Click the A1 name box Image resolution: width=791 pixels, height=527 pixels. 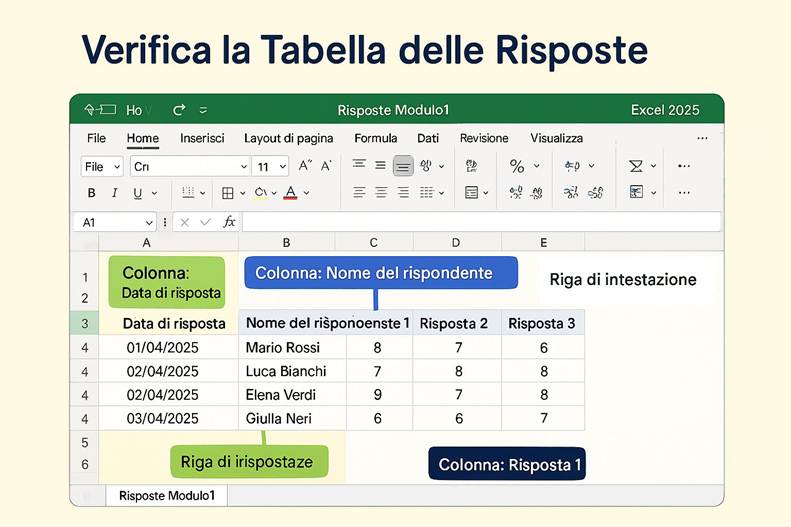click(115, 222)
